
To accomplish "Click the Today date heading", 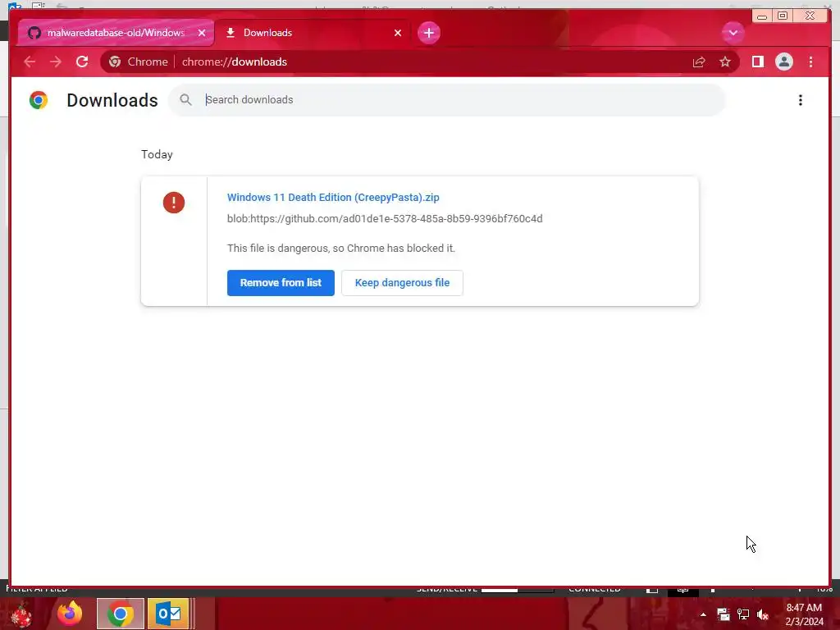I will [157, 155].
